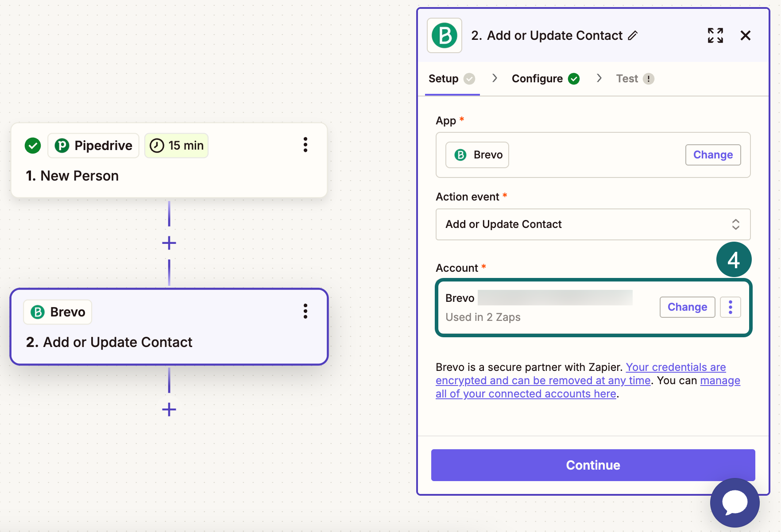Open the Action event dropdown
Image resolution: width=781 pixels, height=532 pixels.
click(x=593, y=224)
